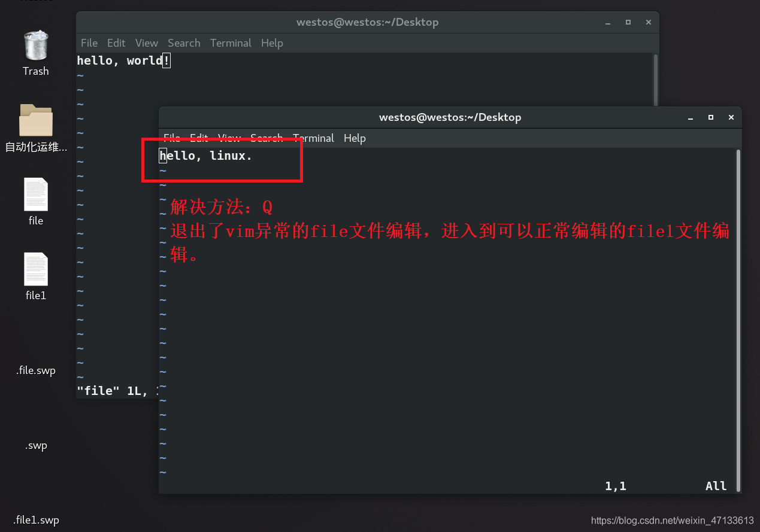
Task: Select the .swp desktop item
Action: coord(36,445)
